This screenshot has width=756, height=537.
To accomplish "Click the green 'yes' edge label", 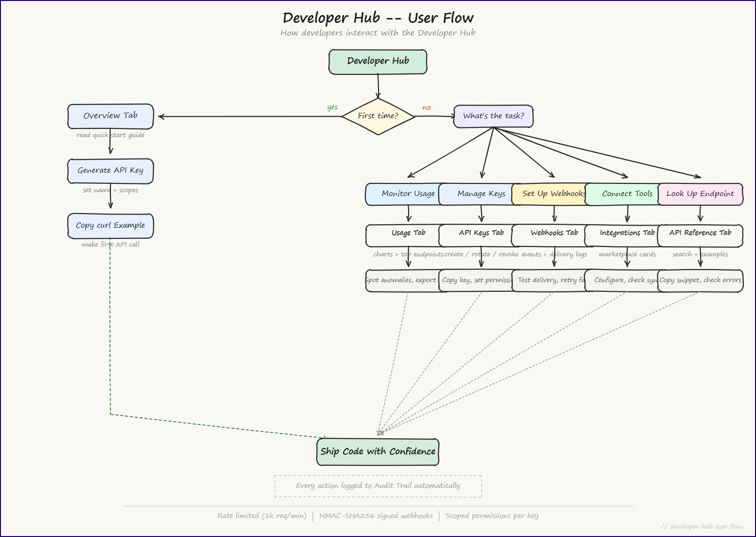I will (x=332, y=107).
